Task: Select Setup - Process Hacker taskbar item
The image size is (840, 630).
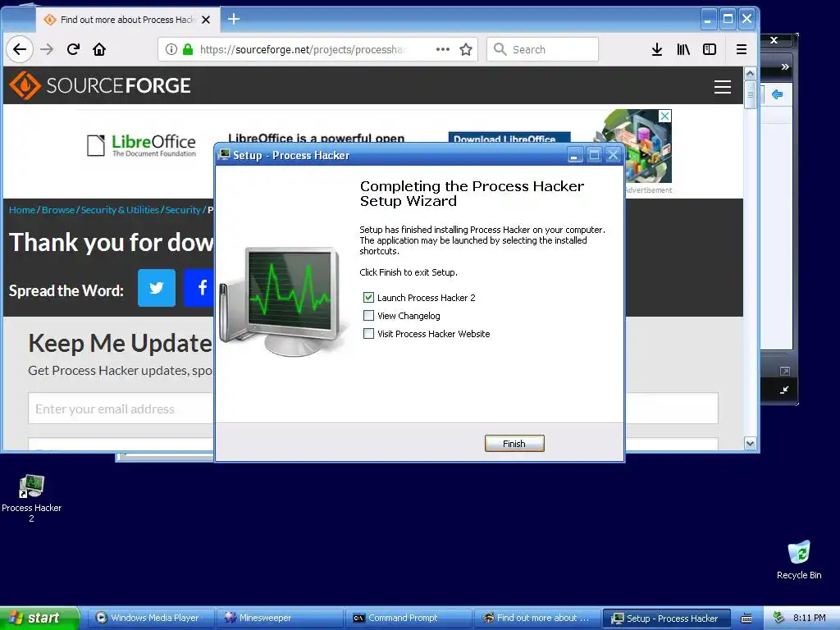Action: (x=666, y=619)
